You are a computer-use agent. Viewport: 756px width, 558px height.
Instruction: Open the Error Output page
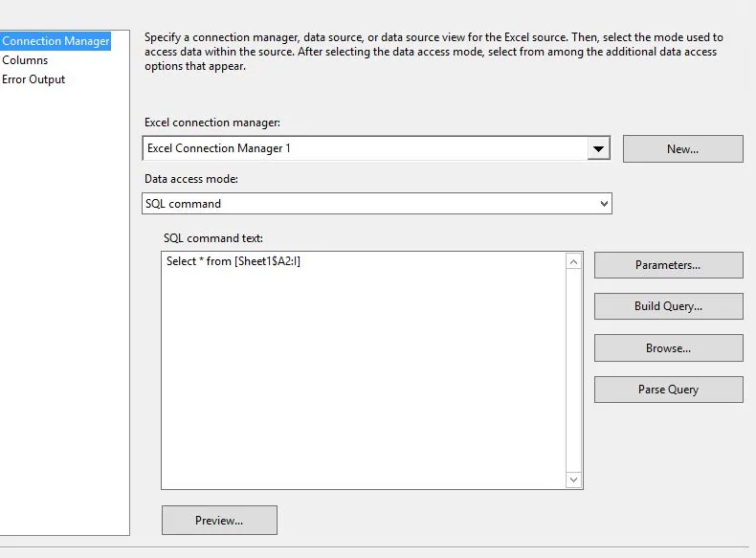tap(33, 79)
